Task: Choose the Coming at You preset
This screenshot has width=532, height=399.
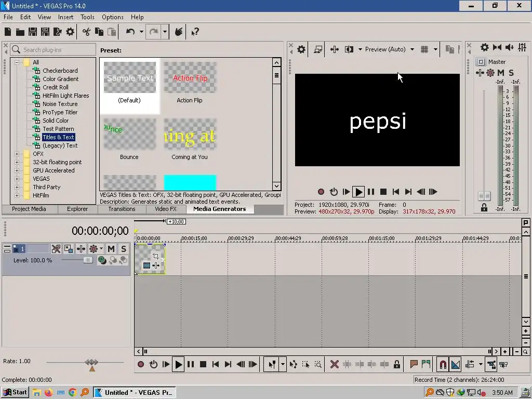Action: (190, 139)
